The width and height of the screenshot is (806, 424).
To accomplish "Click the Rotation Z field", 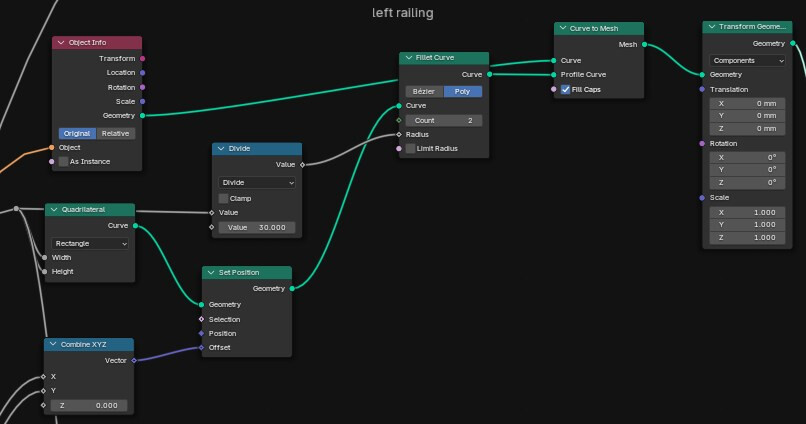I will click(x=747, y=182).
